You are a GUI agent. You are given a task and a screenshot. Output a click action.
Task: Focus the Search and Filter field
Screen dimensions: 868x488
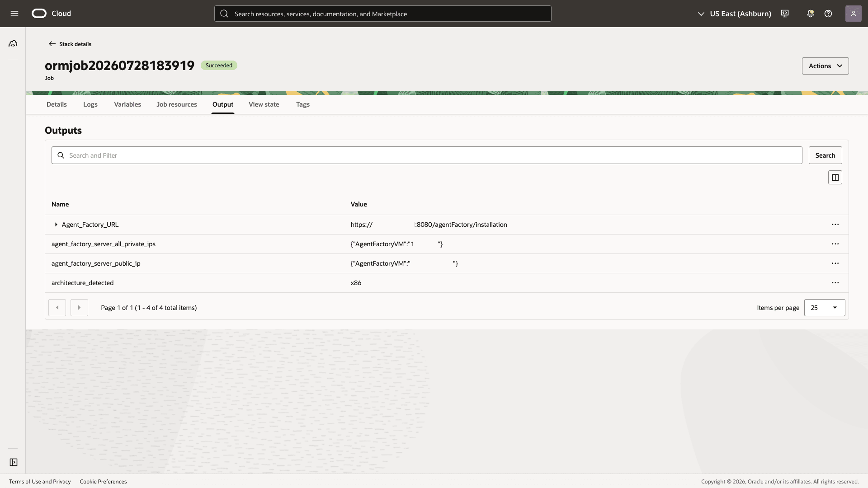(x=427, y=155)
